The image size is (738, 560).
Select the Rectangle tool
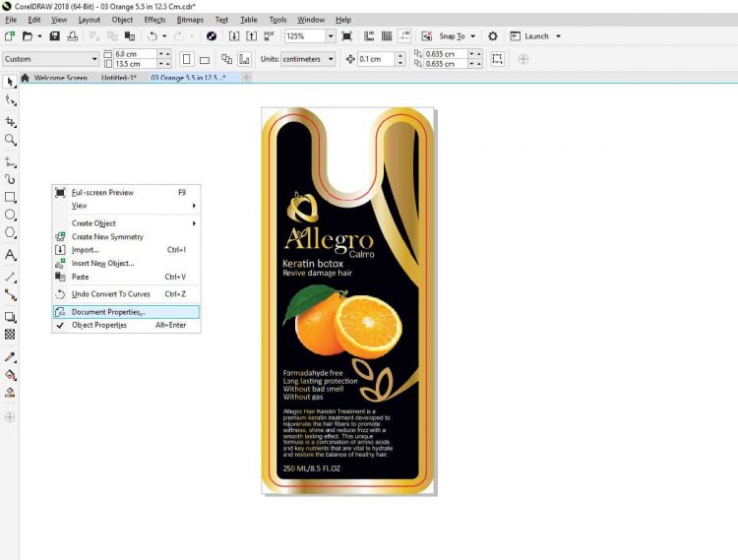pos(10,197)
